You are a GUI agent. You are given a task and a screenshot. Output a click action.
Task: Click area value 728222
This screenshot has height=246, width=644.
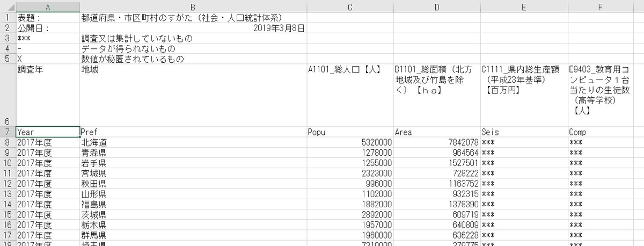click(437, 173)
